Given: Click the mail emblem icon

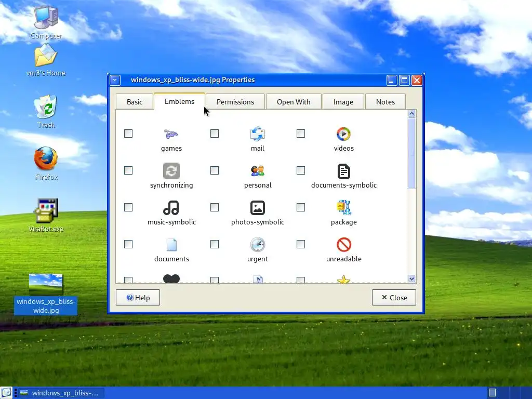Looking at the screenshot, I should [x=258, y=134].
